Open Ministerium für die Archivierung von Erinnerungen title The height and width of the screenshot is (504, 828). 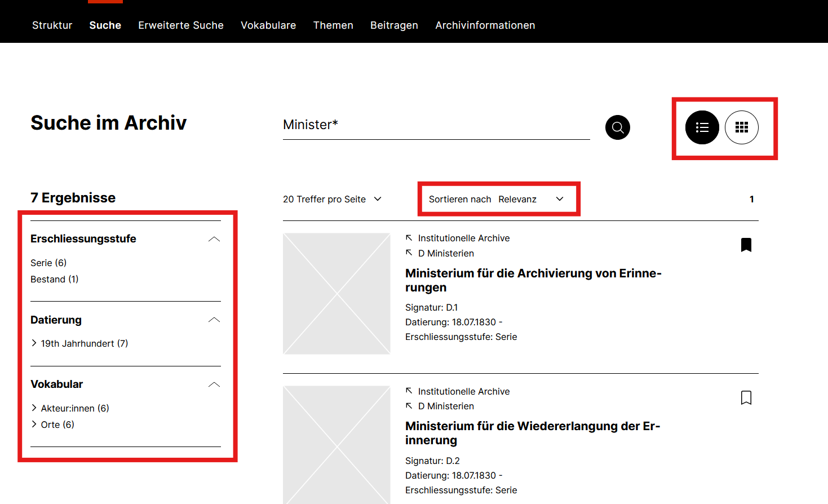click(x=533, y=280)
